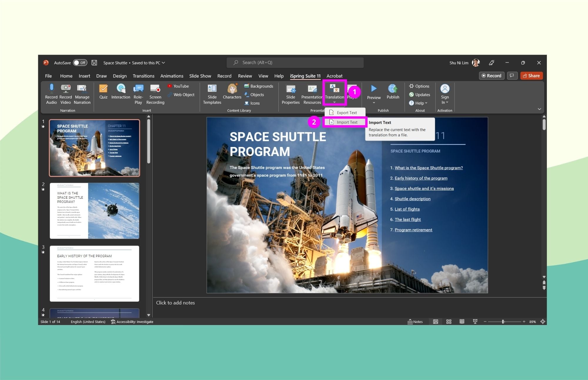Open the File tab

point(48,76)
